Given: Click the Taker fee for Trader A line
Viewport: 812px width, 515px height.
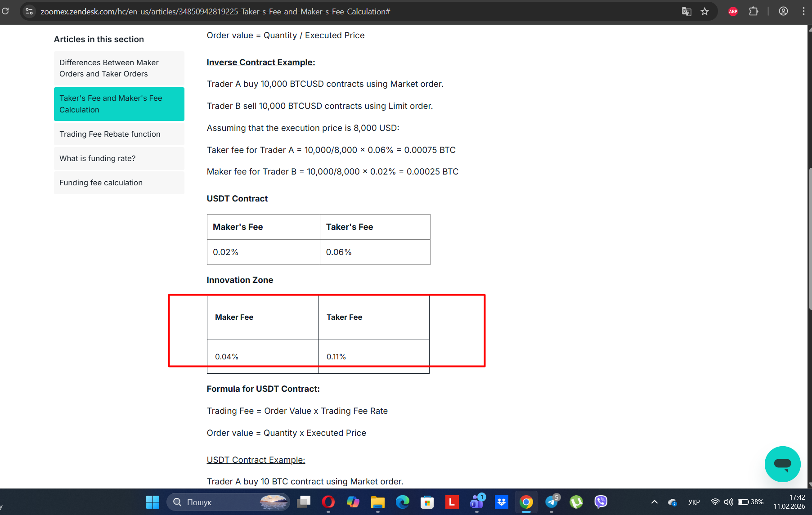Looking at the screenshot, I should tap(331, 150).
